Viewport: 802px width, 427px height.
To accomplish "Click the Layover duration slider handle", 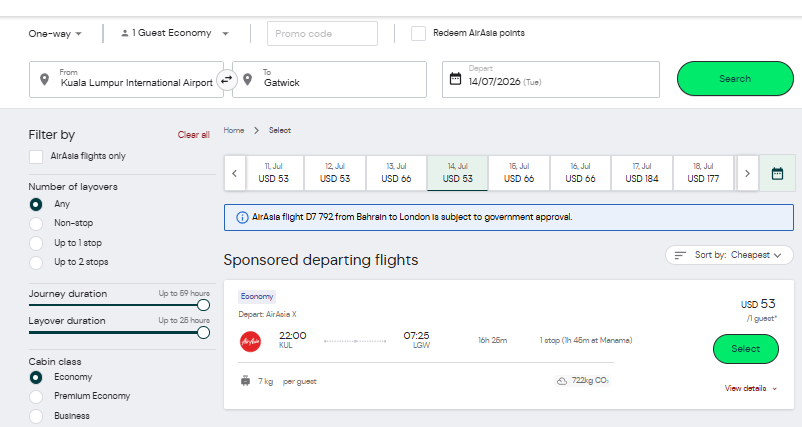I will (204, 333).
